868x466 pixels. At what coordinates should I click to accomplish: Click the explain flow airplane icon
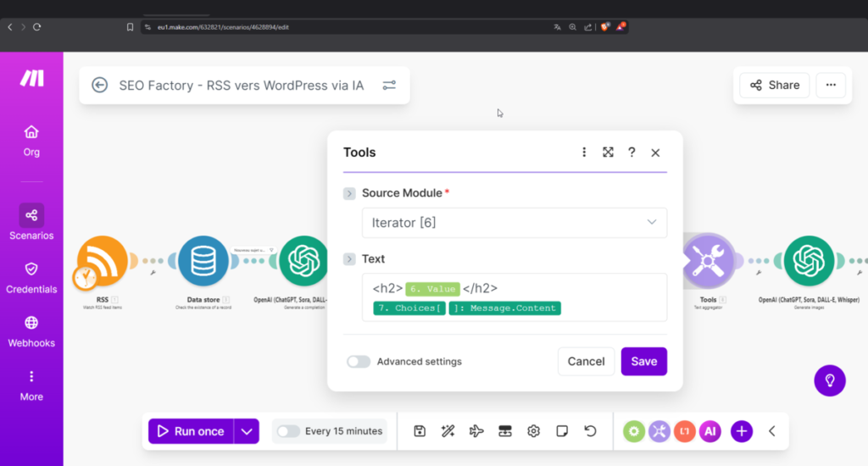tap(476, 431)
